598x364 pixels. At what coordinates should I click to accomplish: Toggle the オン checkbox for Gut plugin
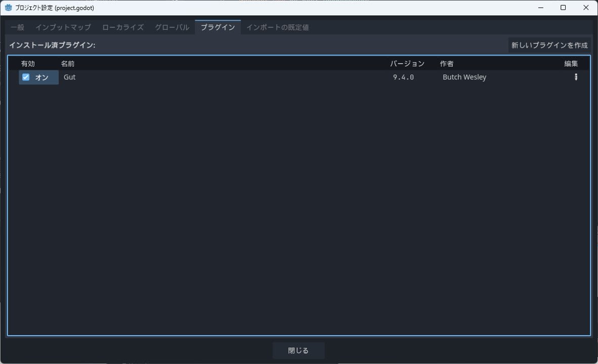click(26, 77)
